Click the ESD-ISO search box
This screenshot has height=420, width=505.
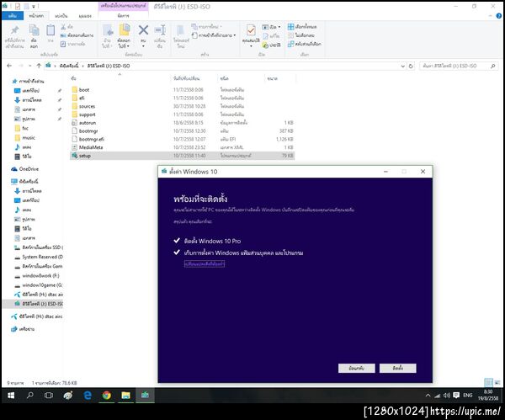[x=458, y=66]
